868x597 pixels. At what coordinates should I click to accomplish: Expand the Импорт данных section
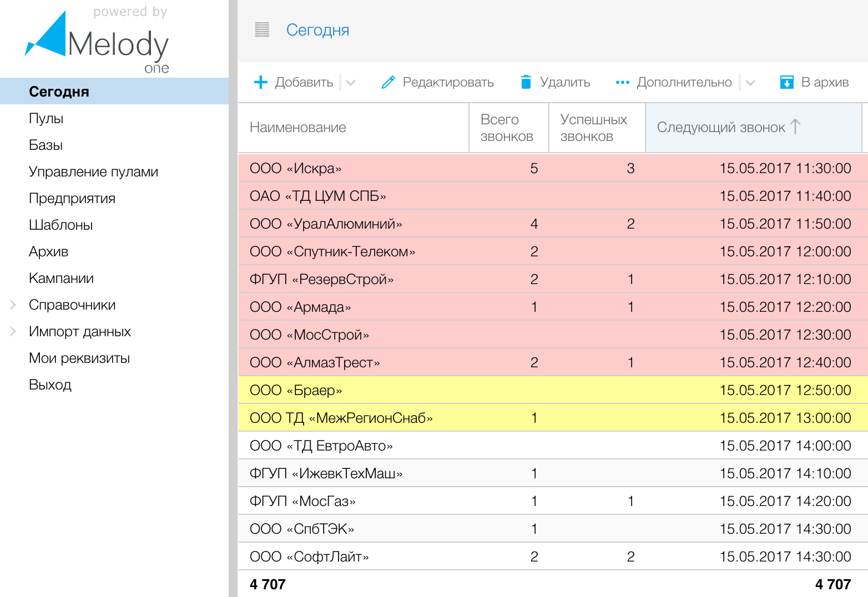tap(13, 331)
